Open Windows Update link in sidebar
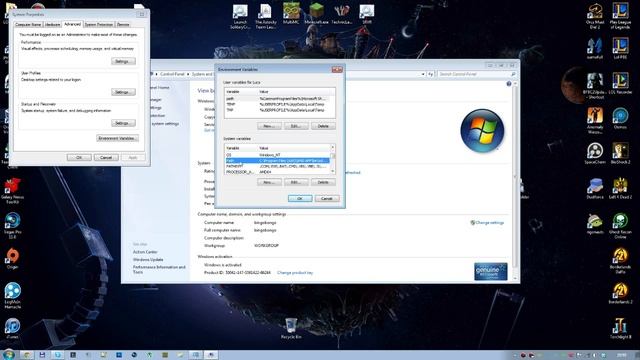The image size is (640, 360). click(148, 260)
